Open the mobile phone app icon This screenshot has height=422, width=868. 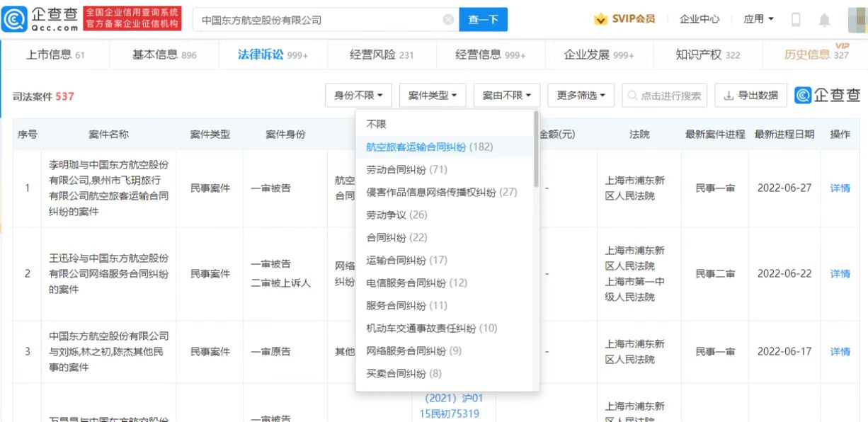(796, 19)
